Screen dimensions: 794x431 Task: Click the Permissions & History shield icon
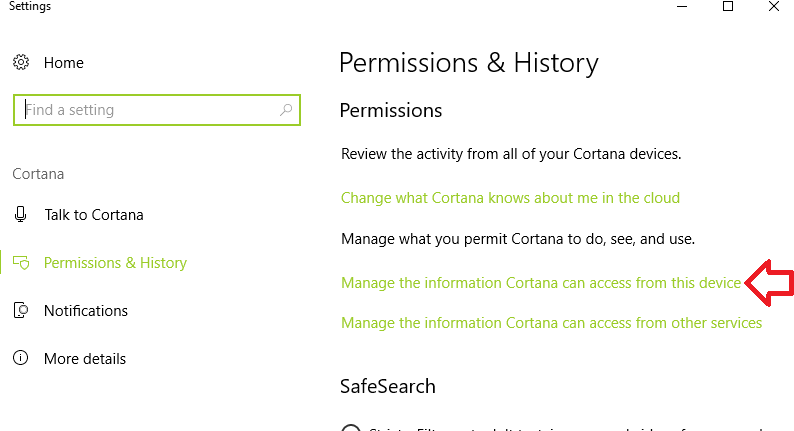coord(21,262)
